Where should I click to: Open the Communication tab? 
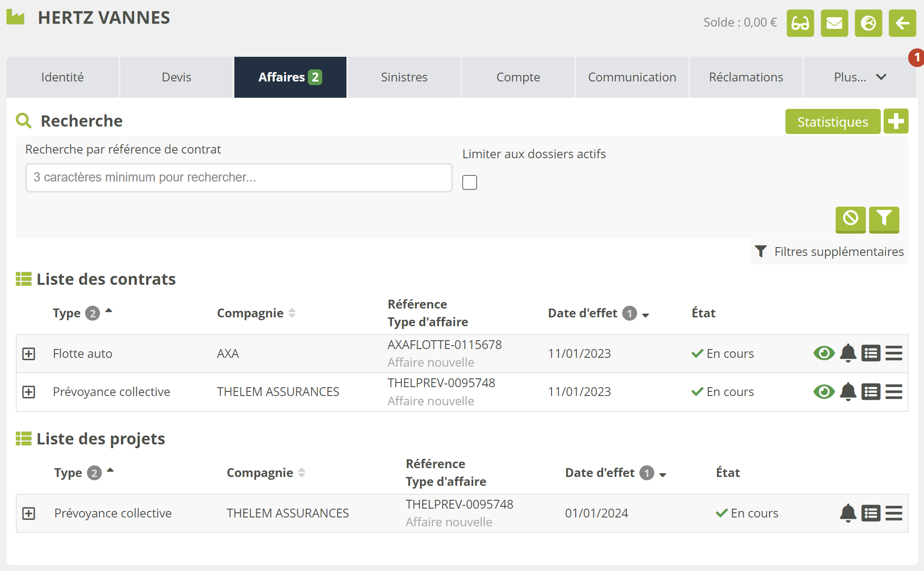[632, 77]
